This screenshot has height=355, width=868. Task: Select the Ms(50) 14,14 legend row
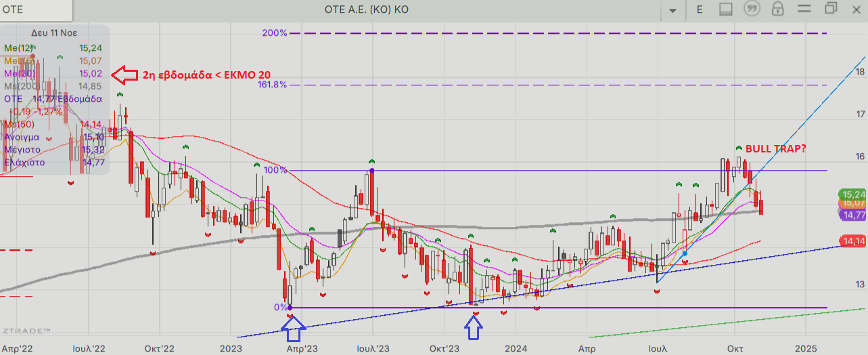coord(53,125)
